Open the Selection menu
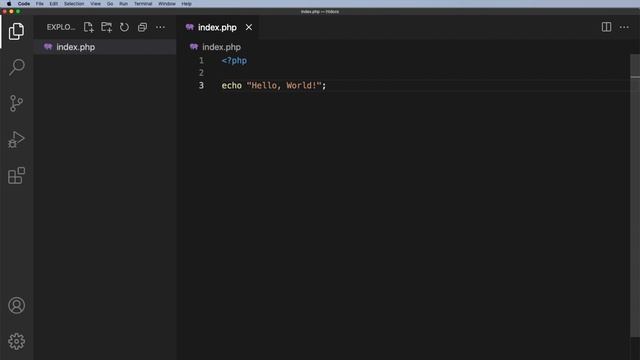 pos(74,4)
